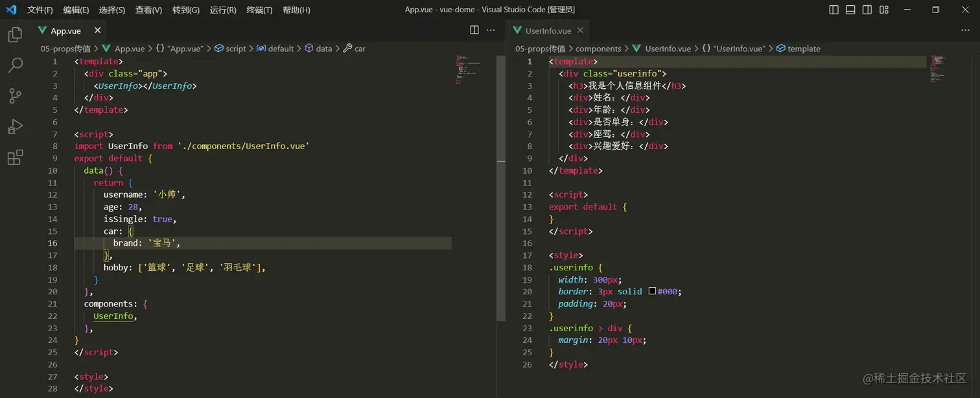Screen dimensions: 980x398
Task: Click the components breadcrumb segment
Action: (x=598, y=49)
